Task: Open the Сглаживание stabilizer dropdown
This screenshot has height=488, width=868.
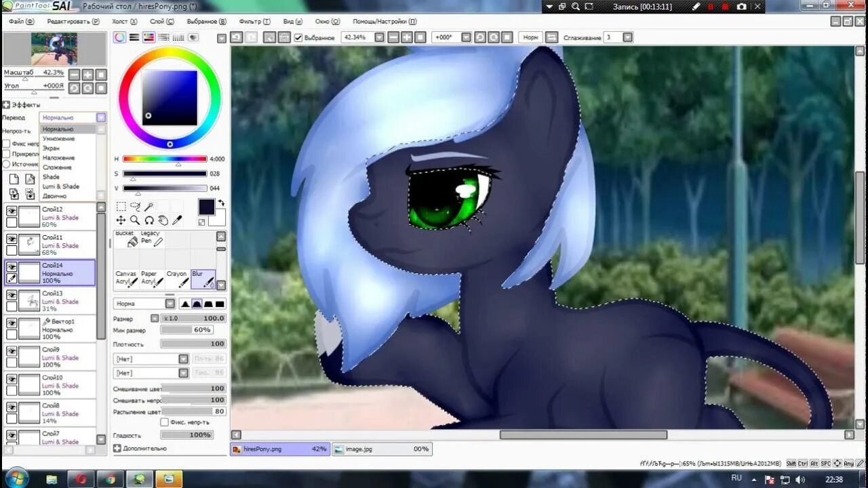Action: click(x=627, y=37)
